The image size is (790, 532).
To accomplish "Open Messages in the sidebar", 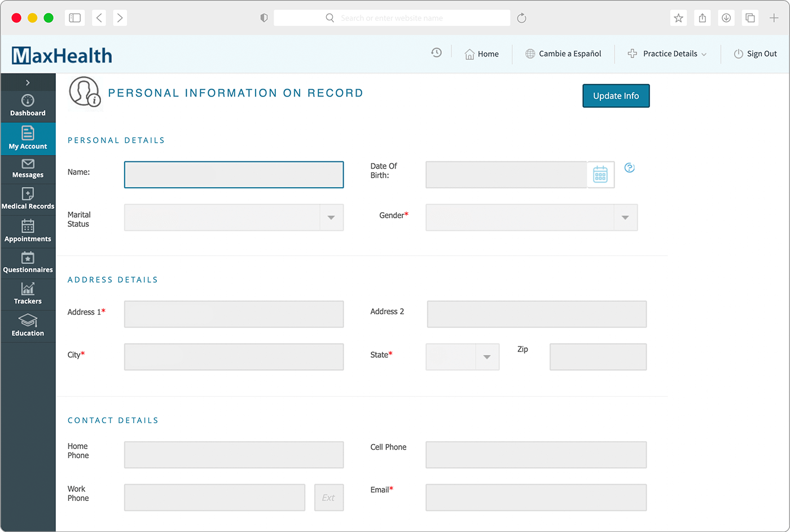I will coord(28,169).
